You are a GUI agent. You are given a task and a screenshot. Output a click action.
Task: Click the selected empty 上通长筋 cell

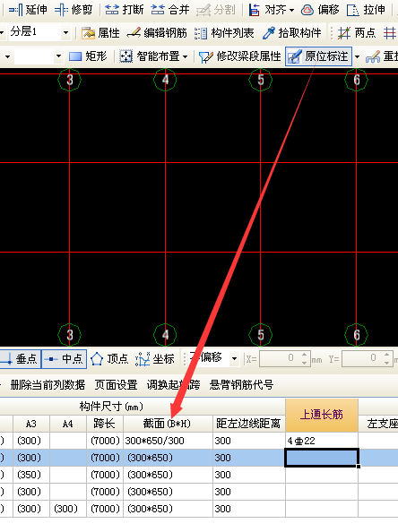[x=322, y=458]
